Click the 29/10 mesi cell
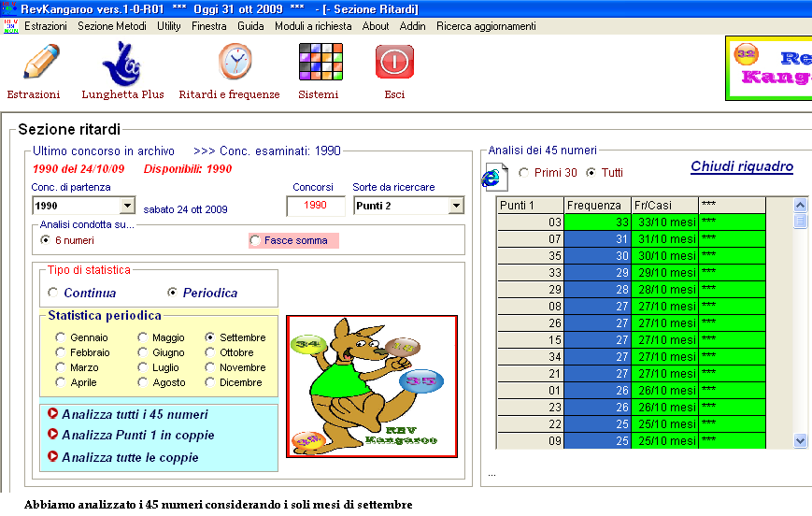The image size is (812, 516). tap(664, 273)
